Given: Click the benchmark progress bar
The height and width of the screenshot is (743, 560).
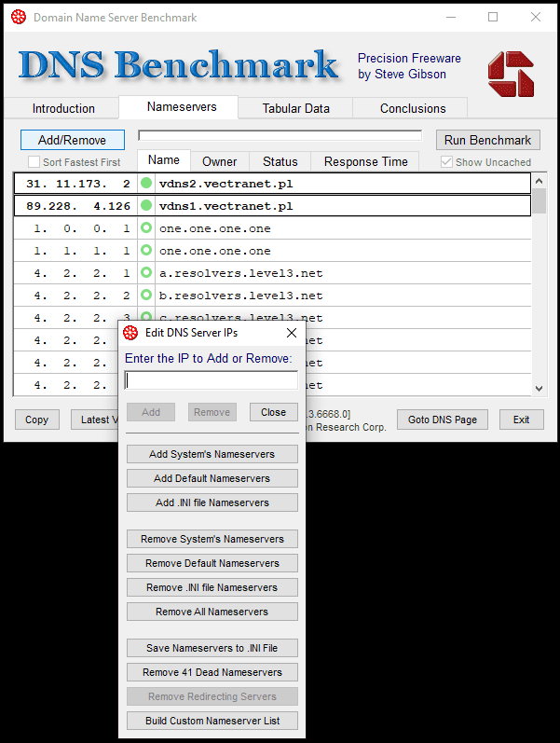Looking at the screenshot, I should 280,136.
